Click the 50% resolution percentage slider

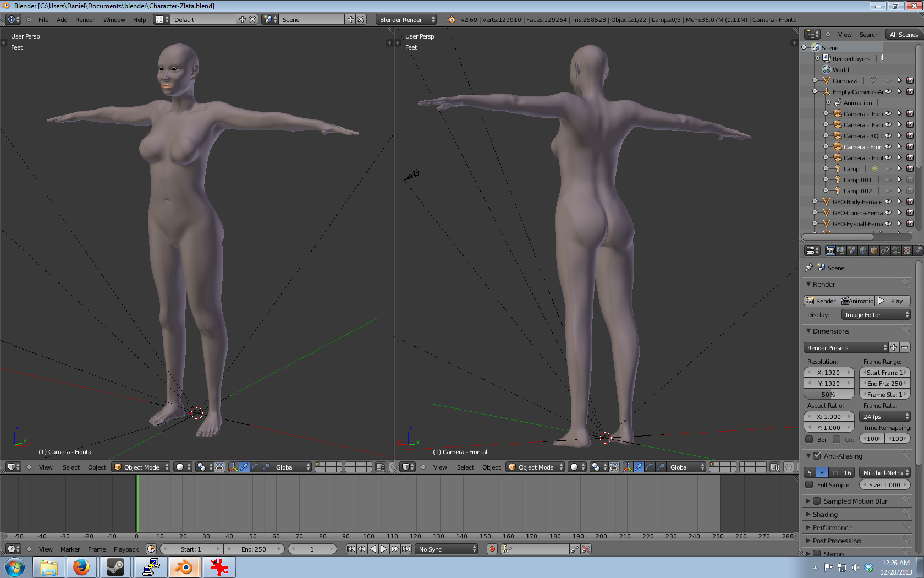[x=828, y=395]
